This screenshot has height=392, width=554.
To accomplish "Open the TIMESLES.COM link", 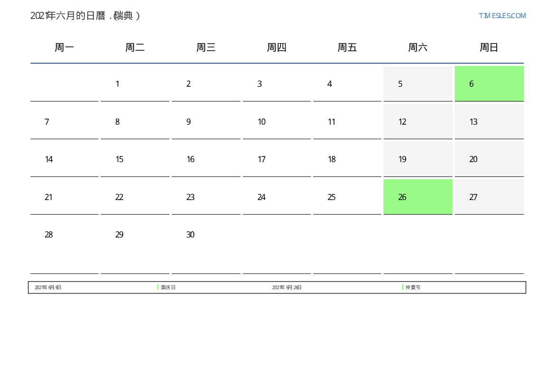I will (502, 16).
